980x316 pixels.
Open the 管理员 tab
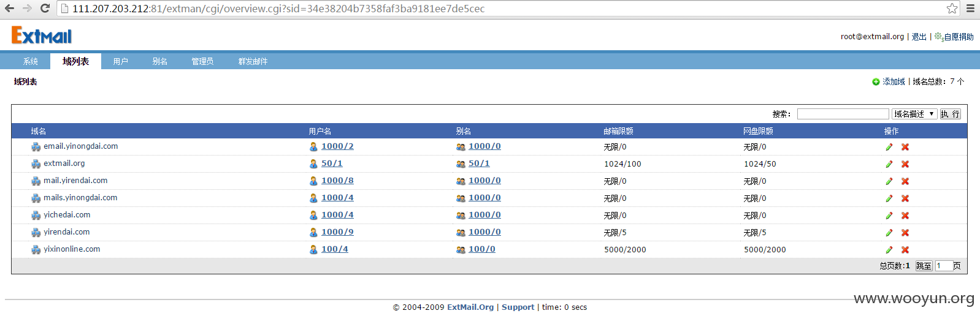pos(202,61)
